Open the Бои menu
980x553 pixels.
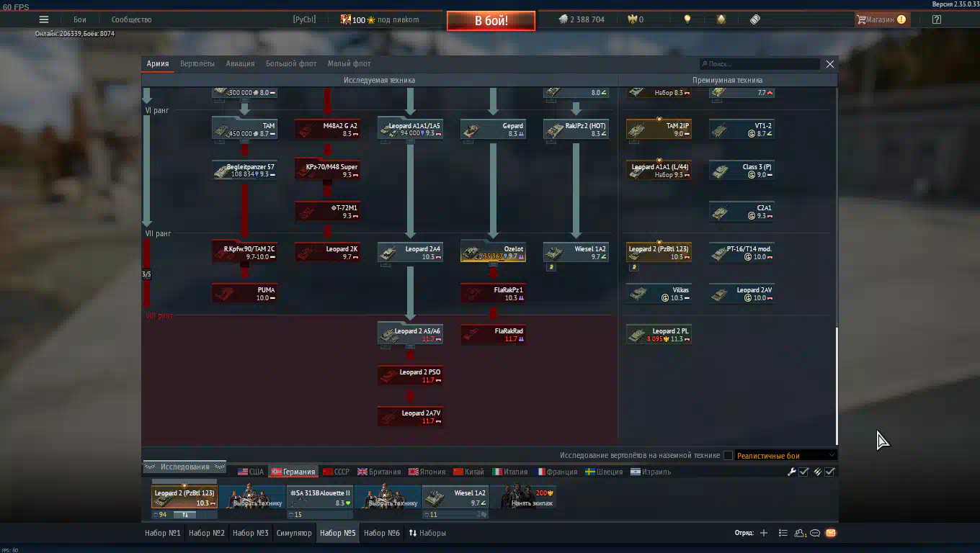(x=79, y=19)
